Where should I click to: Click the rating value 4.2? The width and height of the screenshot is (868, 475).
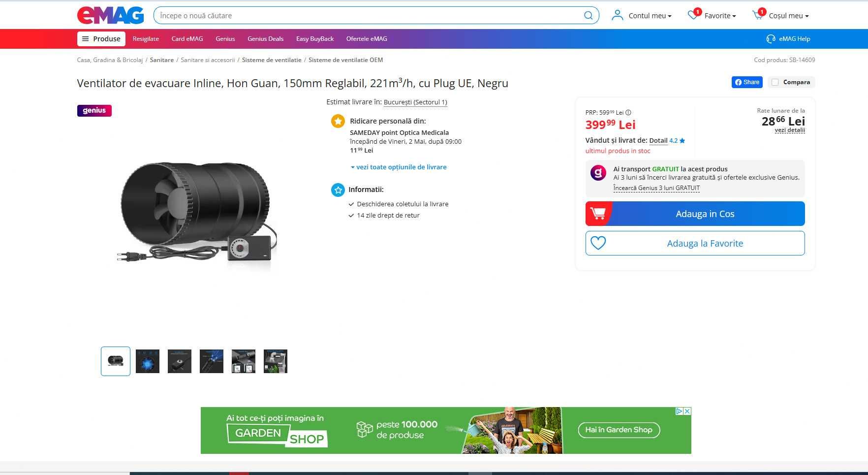coord(673,141)
